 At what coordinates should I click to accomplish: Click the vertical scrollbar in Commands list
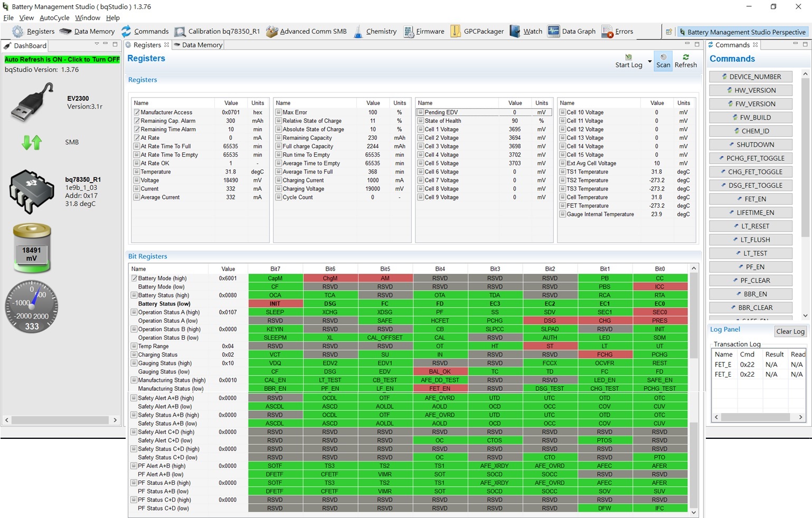(x=805, y=158)
